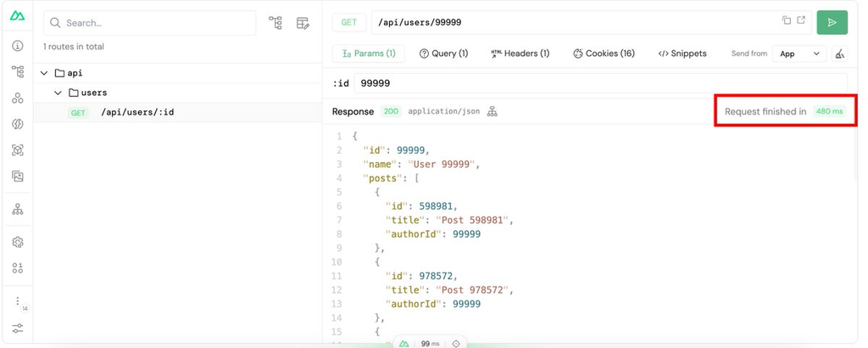
Task: Click the application/json content type label
Action: 444,111
